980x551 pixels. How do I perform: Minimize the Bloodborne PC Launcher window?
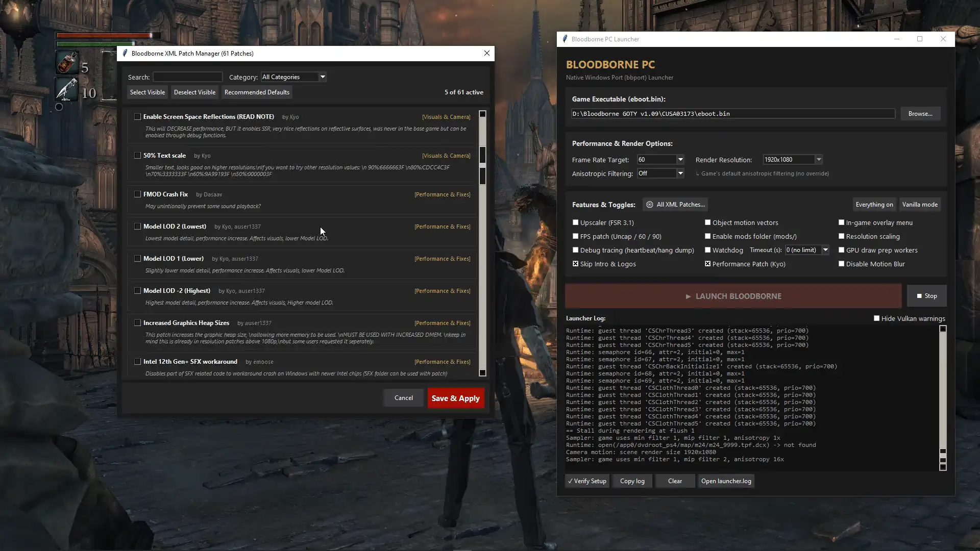point(897,39)
